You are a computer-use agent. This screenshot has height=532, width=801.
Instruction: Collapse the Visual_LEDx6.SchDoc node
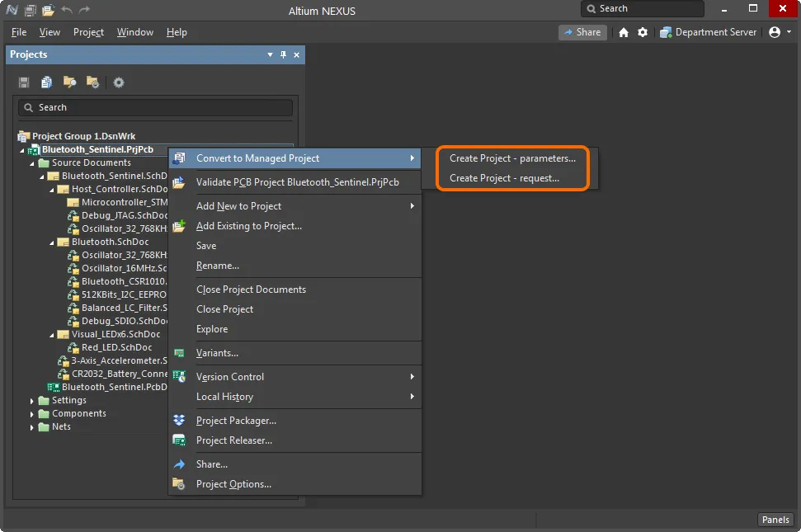point(52,336)
